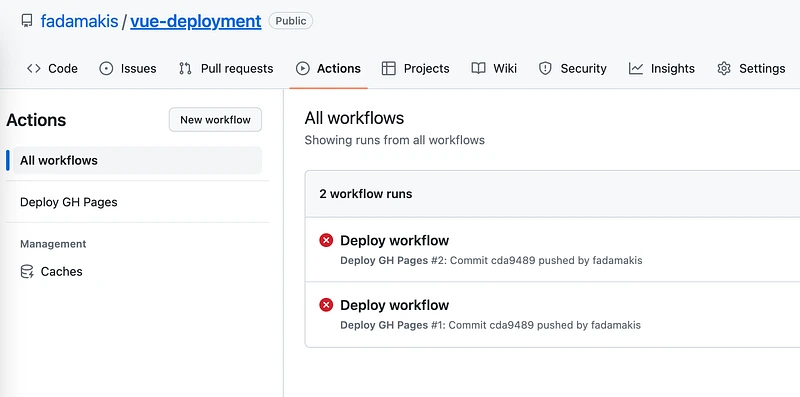This screenshot has width=800, height=397.
Task: Open the fadamakis owner link
Action: [x=79, y=21]
